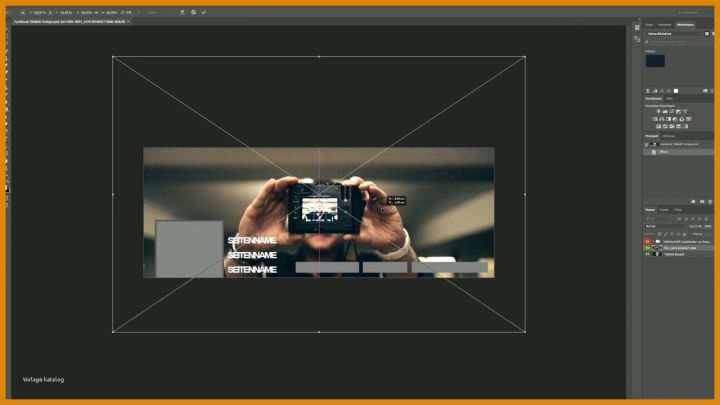Open the layer filter kind dropdown
The width and height of the screenshot is (720, 405).
pyautogui.click(x=659, y=219)
